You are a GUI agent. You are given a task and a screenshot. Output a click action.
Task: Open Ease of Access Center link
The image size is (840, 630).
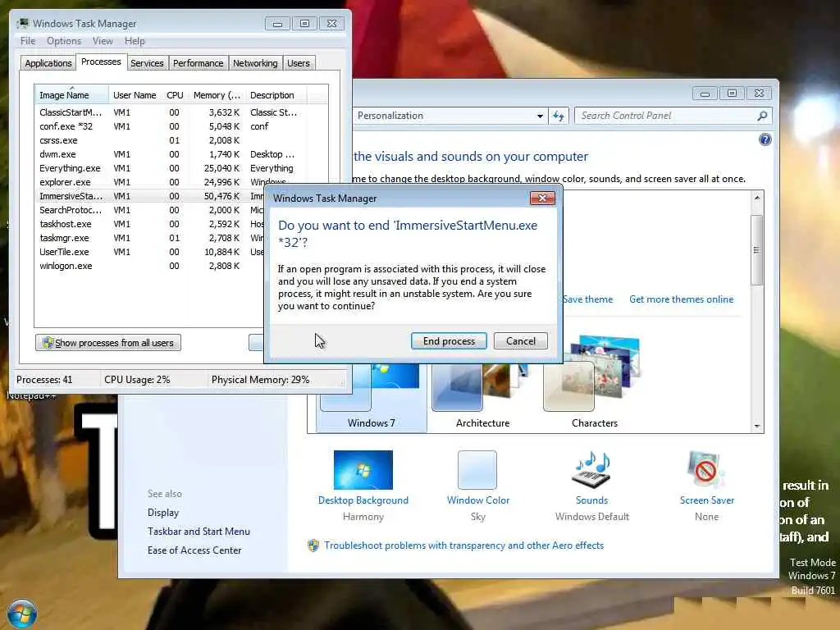click(x=194, y=550)
